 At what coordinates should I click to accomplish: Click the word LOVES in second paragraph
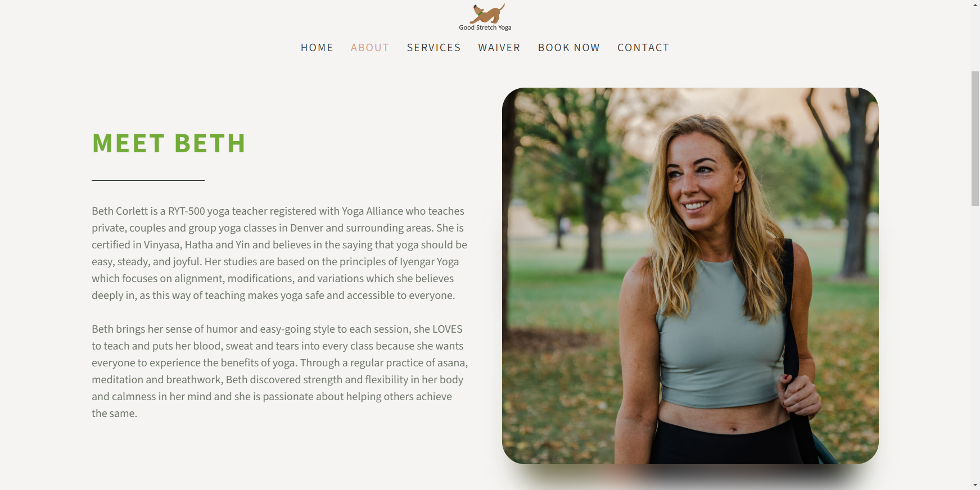[447, 329]
